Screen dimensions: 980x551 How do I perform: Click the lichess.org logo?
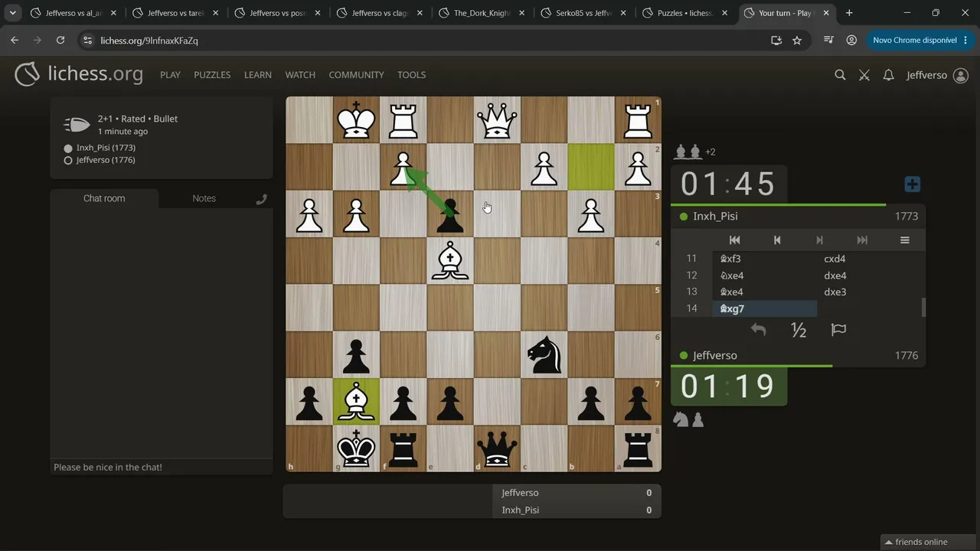click(x=79, y=74)
